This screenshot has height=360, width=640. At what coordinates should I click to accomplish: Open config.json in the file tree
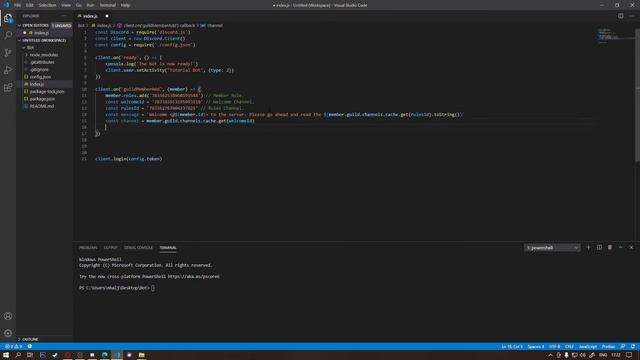[x=40, y=77]
